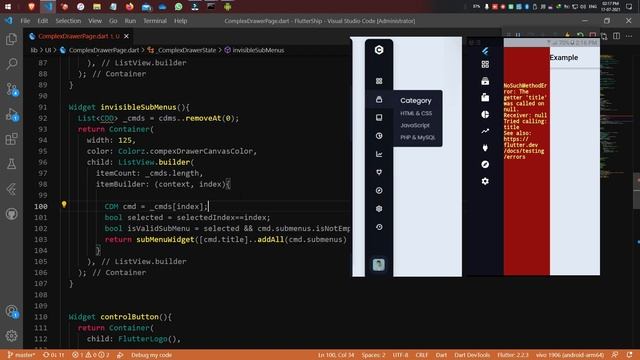The width and height of the screenshot is (640, 360).
Task: Stop debugging with the red square
Action: click(x=593, y=36)
